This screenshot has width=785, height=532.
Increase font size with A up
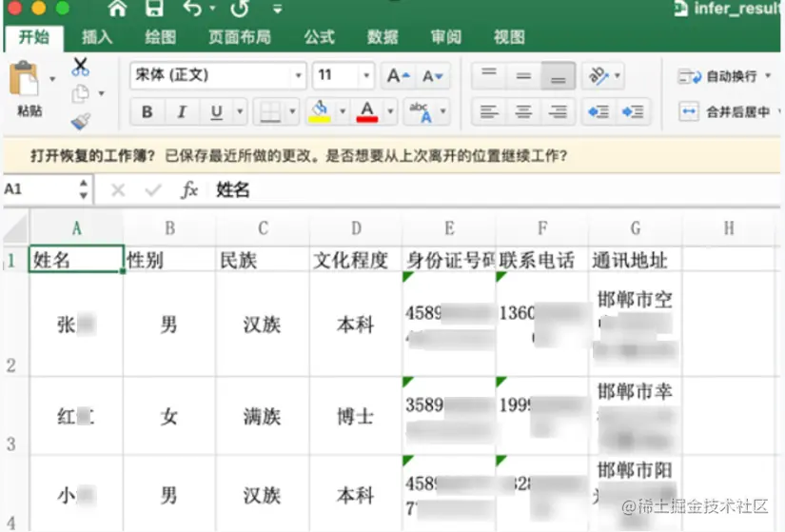tap(398, 76)
